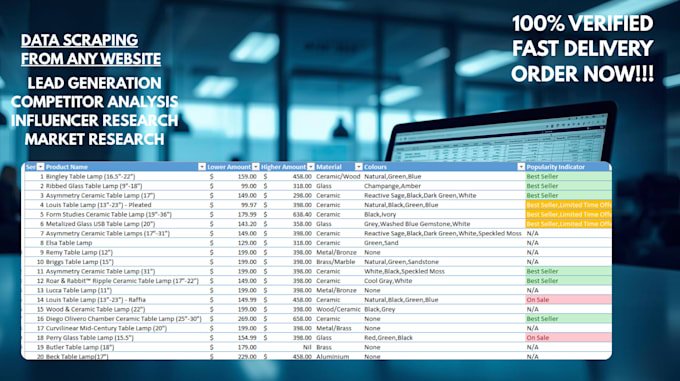Select Diego Olivero Chamber Ceramic Lamp cell
The height and width of the screenshot is (381, 680).
pos(125,319)
